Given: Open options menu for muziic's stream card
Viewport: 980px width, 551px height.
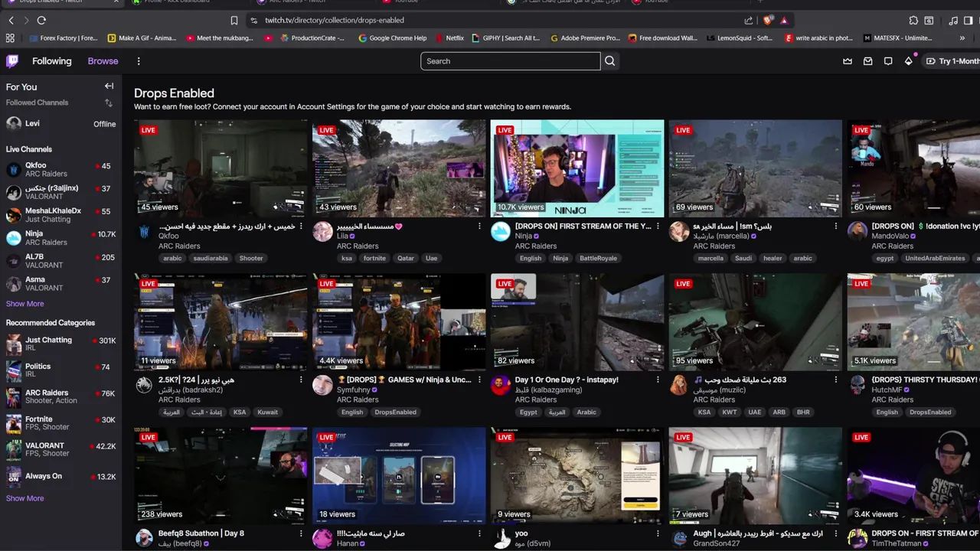Looking at the screenshot, I should [x=836, y=380].
